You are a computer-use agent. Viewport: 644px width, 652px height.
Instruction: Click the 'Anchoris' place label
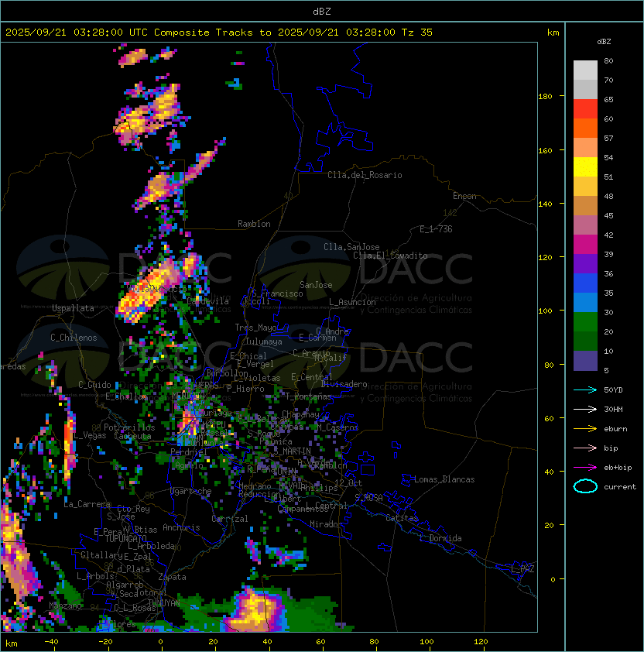click(181, 527)
